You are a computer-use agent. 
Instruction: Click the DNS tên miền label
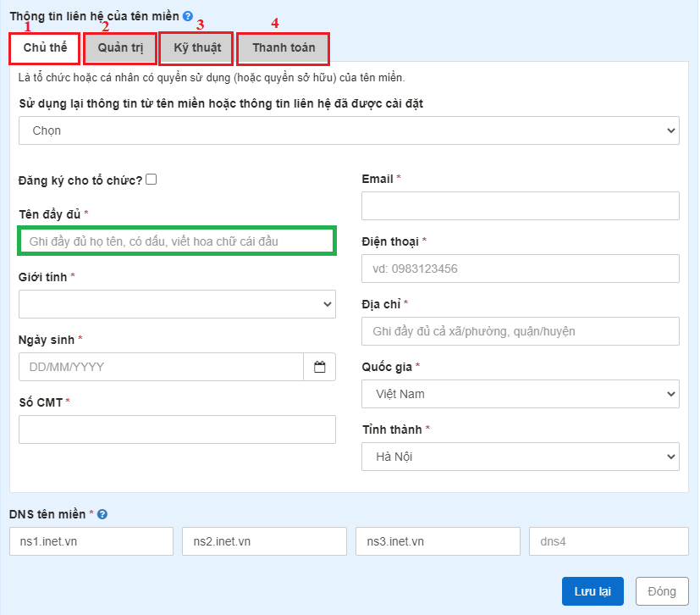click(x=47, y=514)
